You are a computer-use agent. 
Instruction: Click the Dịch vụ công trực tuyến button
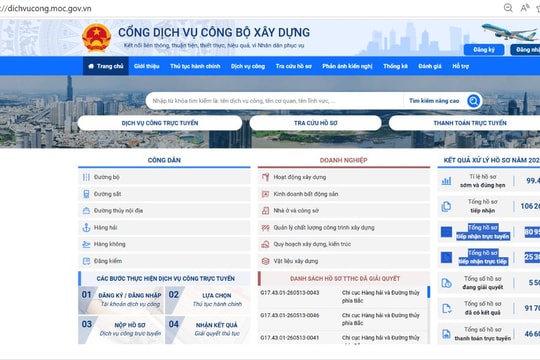point(160,123)
